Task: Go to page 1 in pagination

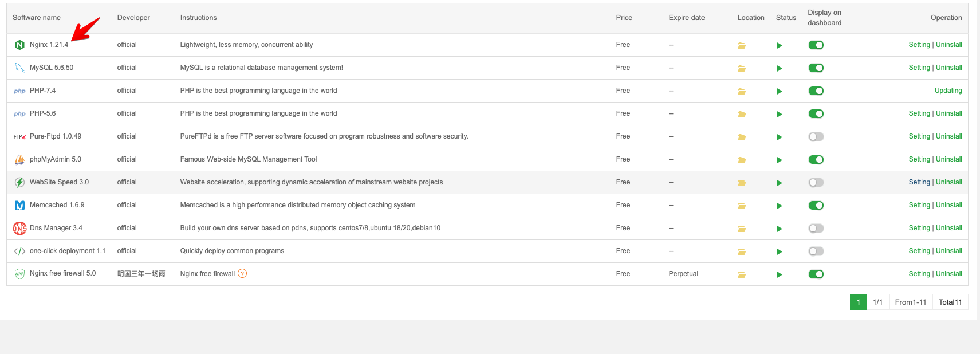Action: [857, 302]
